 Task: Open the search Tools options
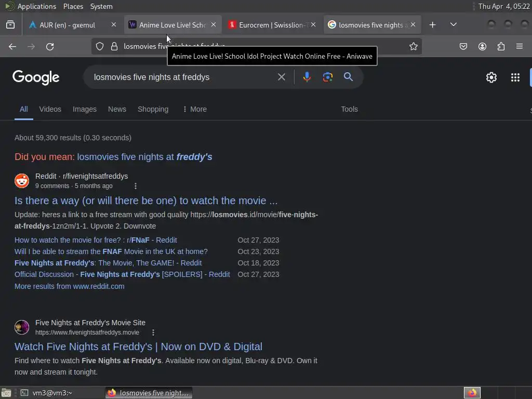pos(349,109)
